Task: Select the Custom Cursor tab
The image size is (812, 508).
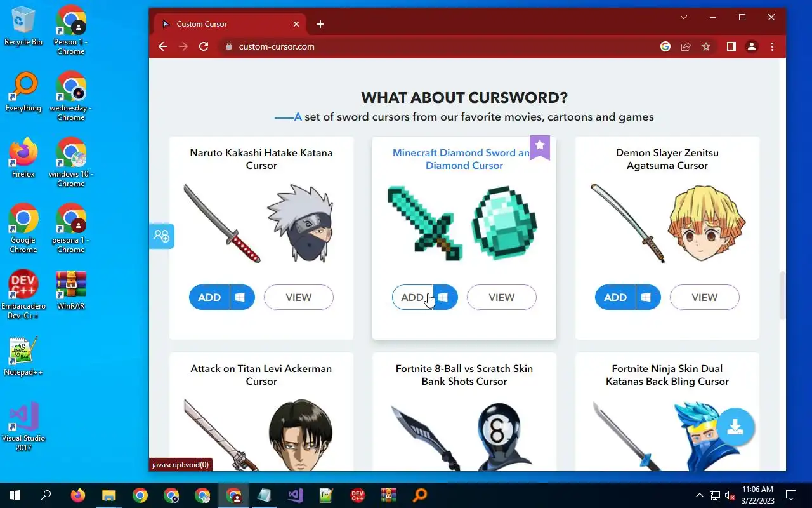Action: (x=229, y=24)
